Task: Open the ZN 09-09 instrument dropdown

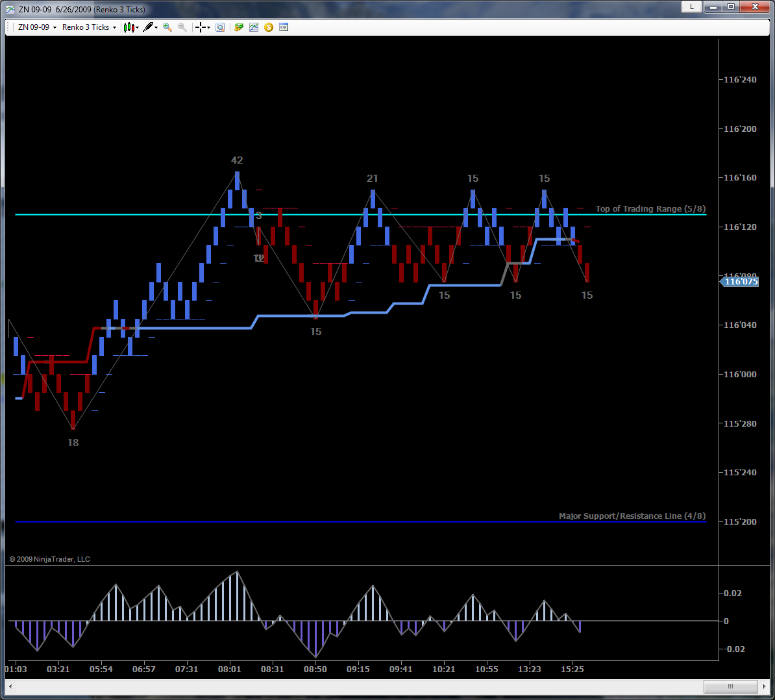Action: (37, 27)
